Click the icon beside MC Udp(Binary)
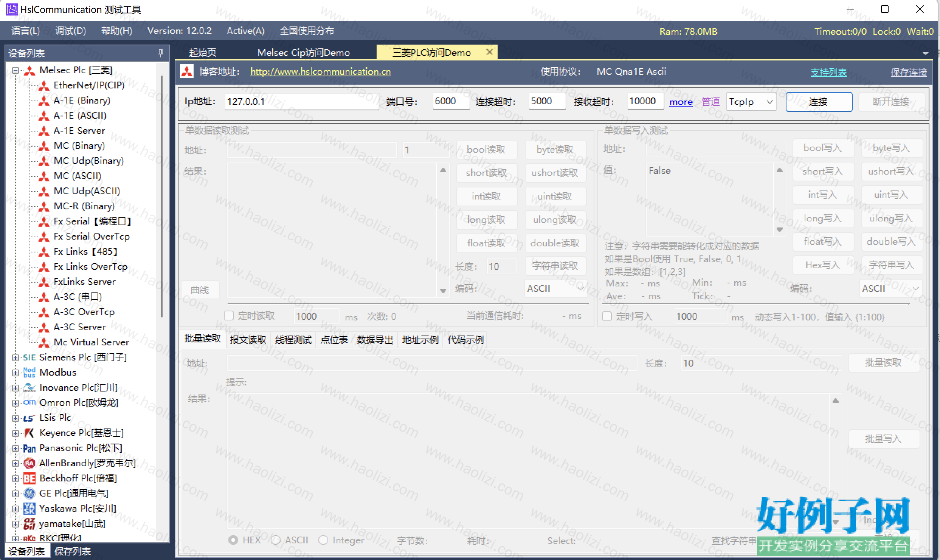The image size is (940, 560). click(x=44, y=161)
